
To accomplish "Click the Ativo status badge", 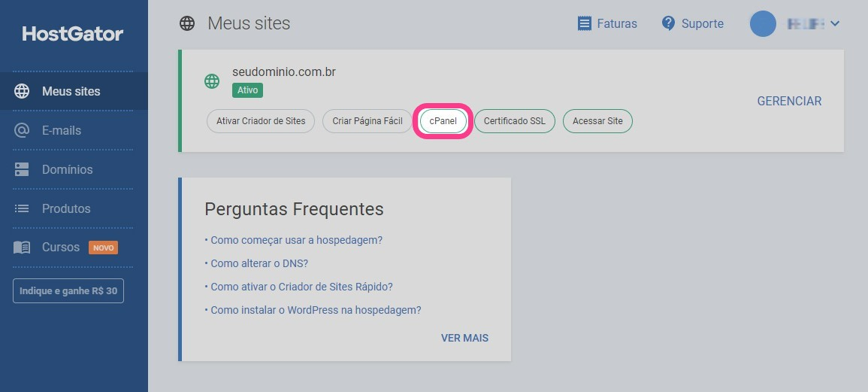I will point(247,90).
